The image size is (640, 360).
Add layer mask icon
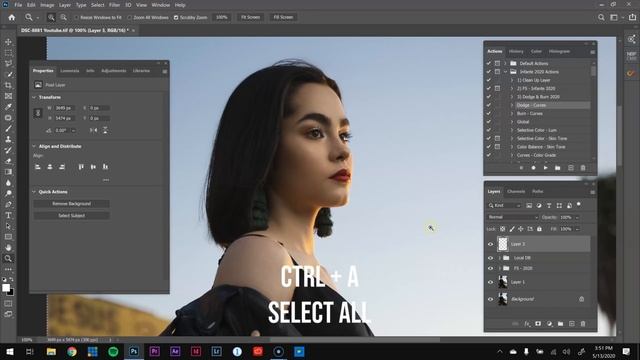click(538, 324)
